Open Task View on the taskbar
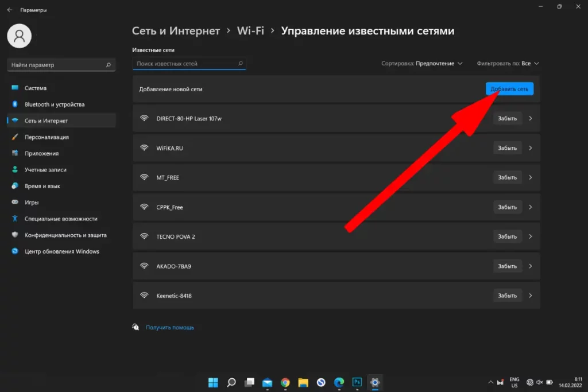This screenshot has height=392, width=588. 249,382
